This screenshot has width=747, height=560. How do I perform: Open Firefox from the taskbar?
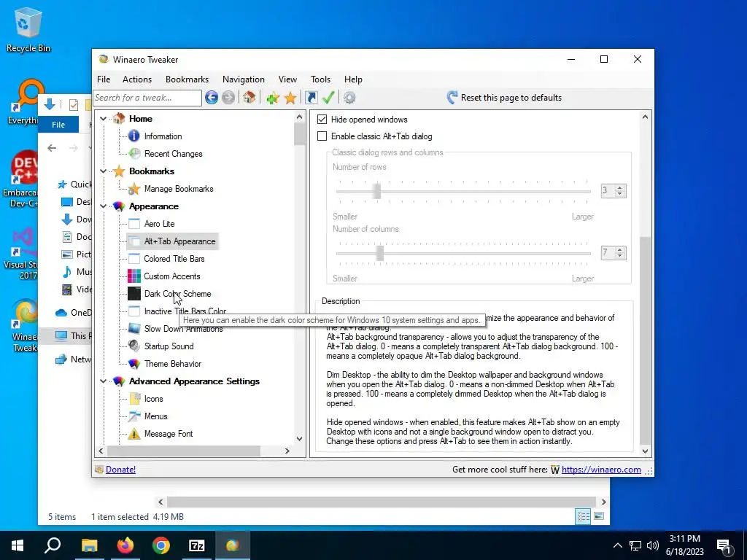(125, 545)
